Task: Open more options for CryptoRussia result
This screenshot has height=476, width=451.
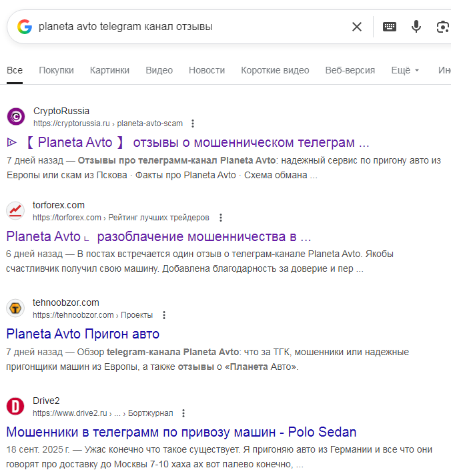Action: coord(193,124)
